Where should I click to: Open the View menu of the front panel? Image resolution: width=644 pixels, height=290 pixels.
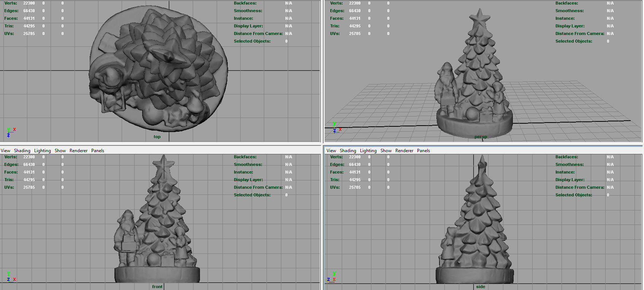6,151
